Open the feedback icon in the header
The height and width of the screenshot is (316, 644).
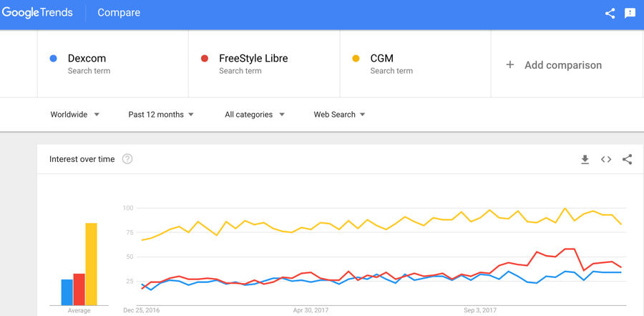[x=630, y=13]
